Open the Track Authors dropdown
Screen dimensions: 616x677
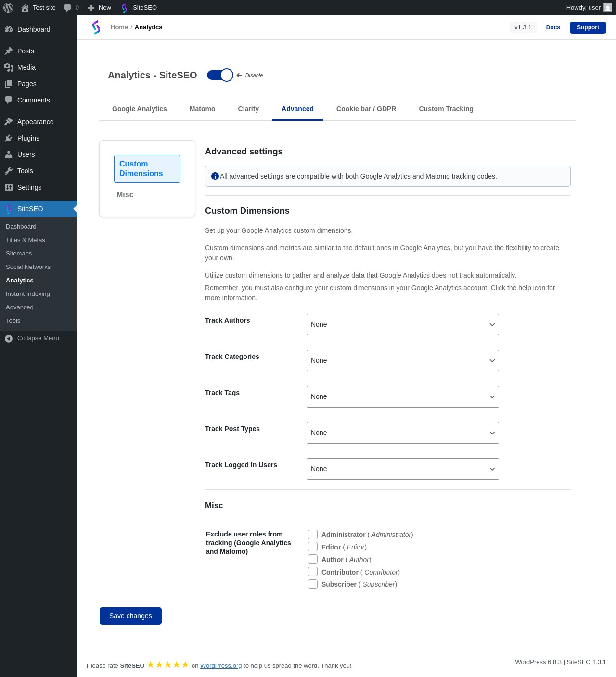(x=402, y=324)
